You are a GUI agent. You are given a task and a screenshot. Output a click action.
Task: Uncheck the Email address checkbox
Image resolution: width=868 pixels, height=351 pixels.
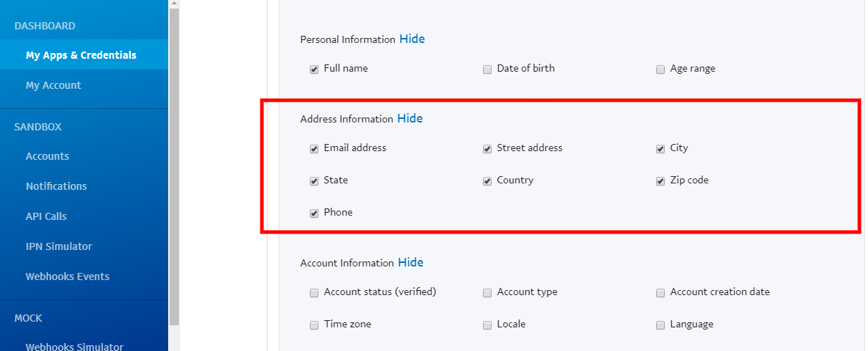[x=314, y=149]
